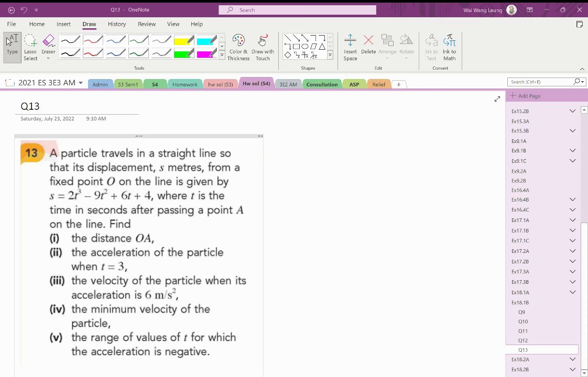The width and height of the screenshot is (588, 377).
Task: Click the notebook search box
Action: click(540, 82)
